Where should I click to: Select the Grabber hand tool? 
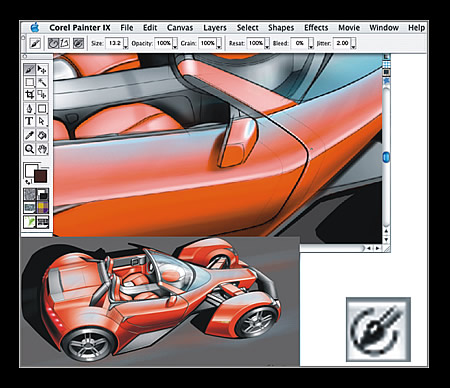click(x=42, y=149)
